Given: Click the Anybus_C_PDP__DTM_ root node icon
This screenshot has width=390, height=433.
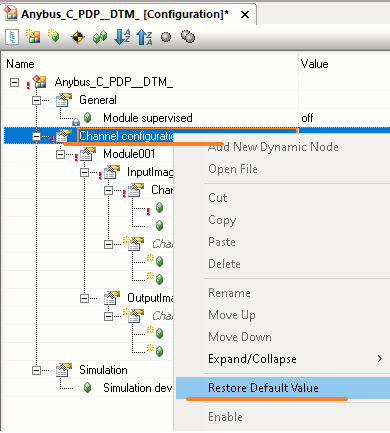Looking at the screenshot, I should point(40,82).
